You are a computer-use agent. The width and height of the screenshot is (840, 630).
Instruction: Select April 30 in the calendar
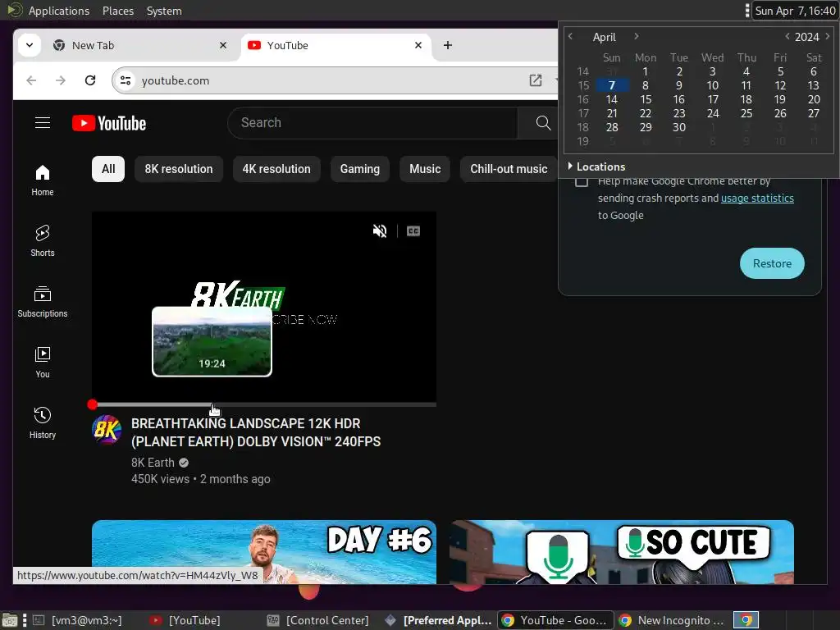tap(678, 127)
